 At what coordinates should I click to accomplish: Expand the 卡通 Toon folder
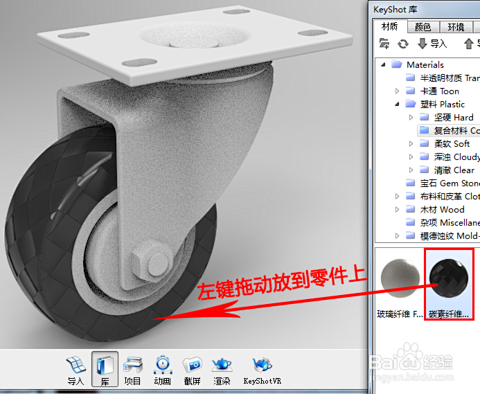pyautogui.click(x=397, y=91)
